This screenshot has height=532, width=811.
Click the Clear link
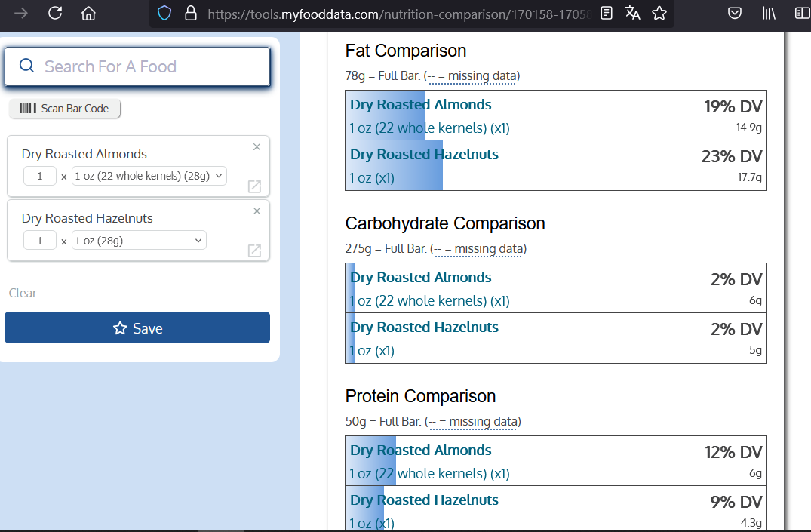pyautogui.click(x=23, y=293)
